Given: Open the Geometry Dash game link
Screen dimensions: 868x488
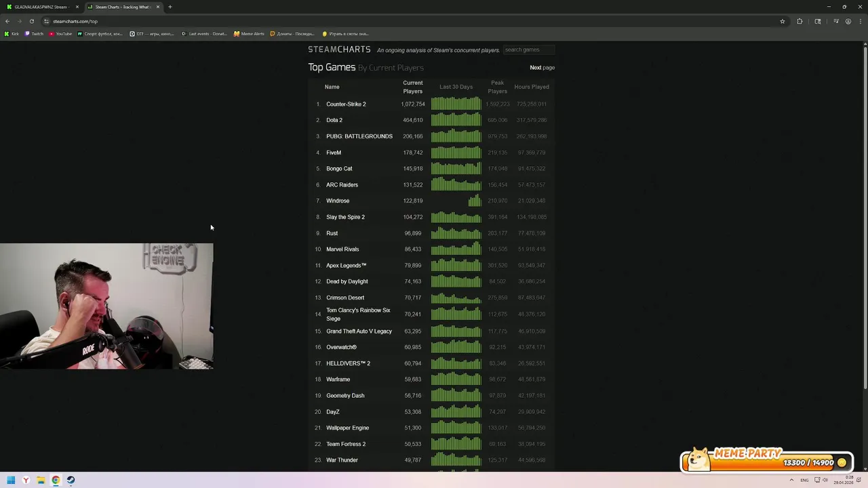Looking at the screenshot, I should [x=345, y=396].
